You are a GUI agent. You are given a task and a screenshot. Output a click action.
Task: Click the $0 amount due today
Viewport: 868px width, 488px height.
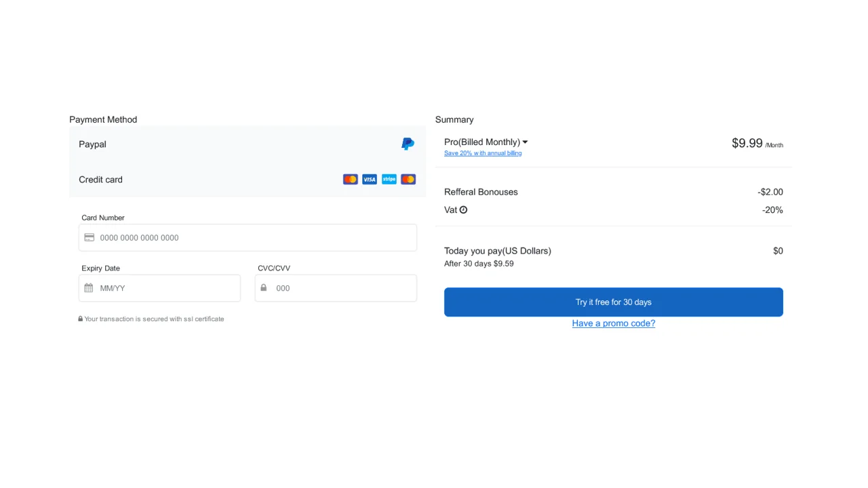(x=778, y=251)
